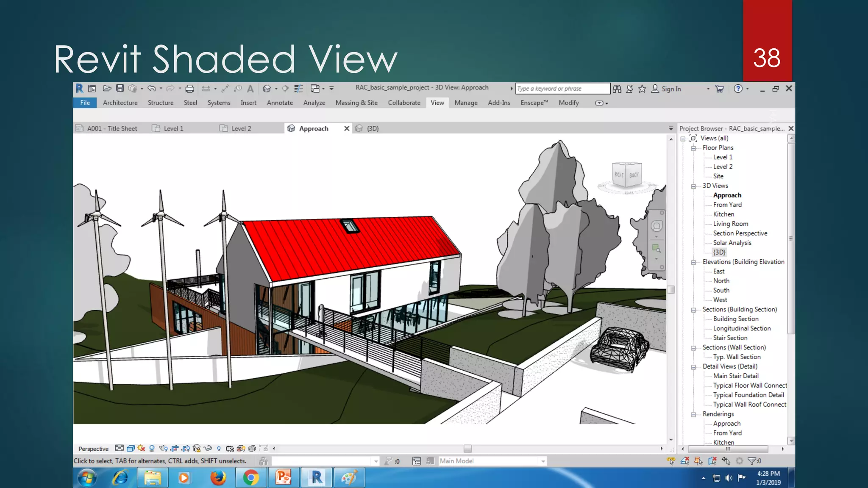Open the Default 3D View house icon
The width and height of the screenshot is (868, 488).
[x=267, y=89]
